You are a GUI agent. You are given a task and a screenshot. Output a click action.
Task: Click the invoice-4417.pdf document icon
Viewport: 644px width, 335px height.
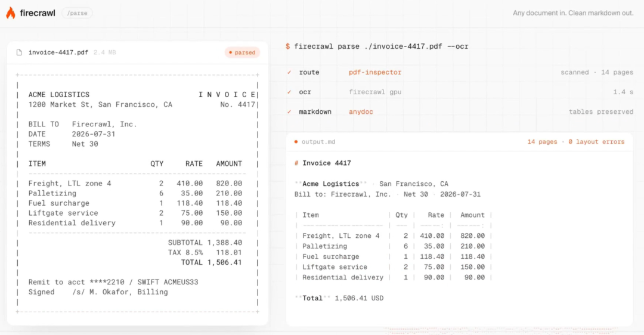coord(19,52)
